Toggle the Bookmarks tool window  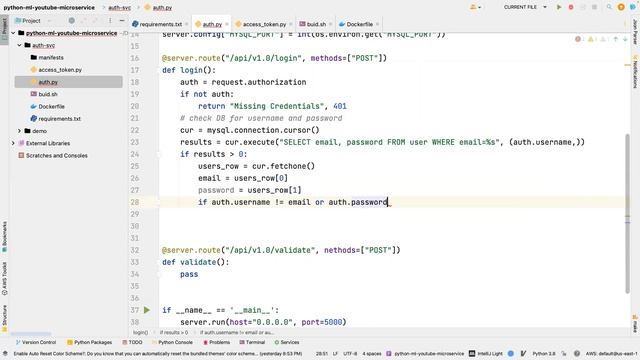tap(4, 237)
